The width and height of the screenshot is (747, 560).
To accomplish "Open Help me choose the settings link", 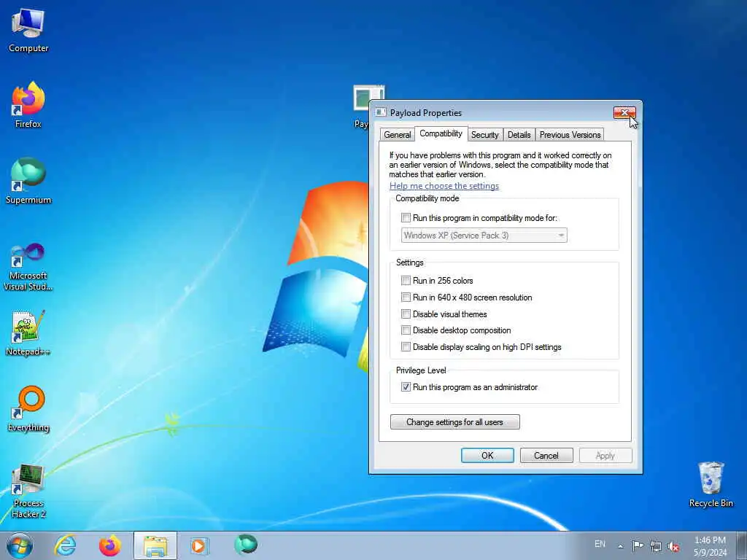I will 444,186.
